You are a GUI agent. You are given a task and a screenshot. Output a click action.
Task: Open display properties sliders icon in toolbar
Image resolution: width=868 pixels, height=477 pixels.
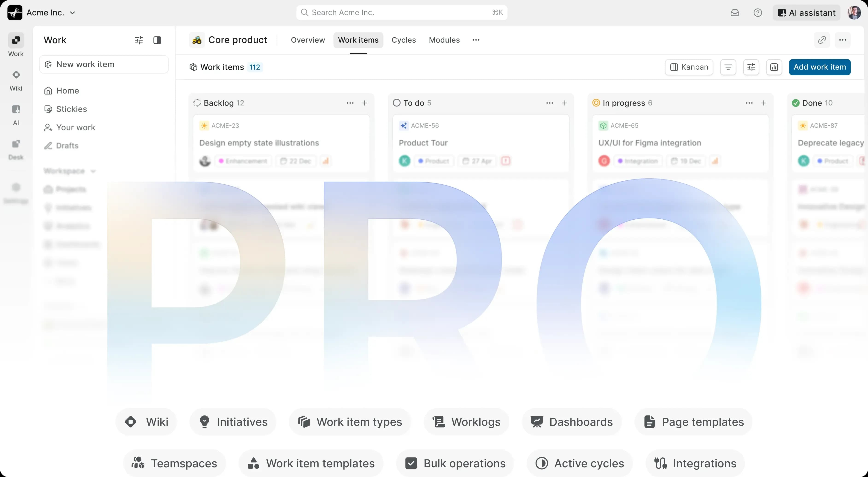751,67
